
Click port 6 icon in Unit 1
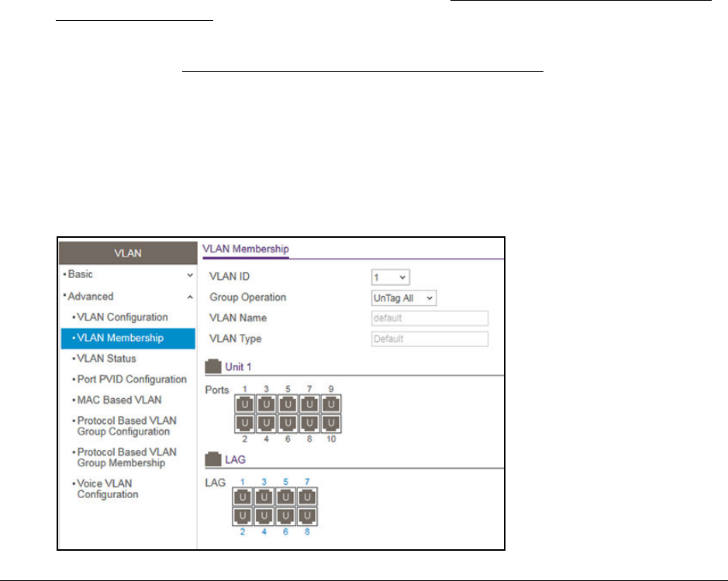(x=288, y=423)
